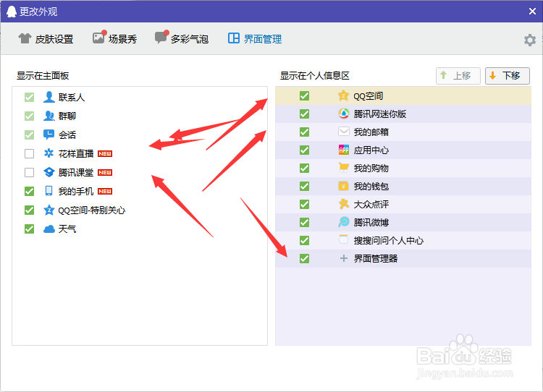The image size is (543, 392).
Task: Click the 界面管理器 plus icon
Action: (x=343, y=258)
